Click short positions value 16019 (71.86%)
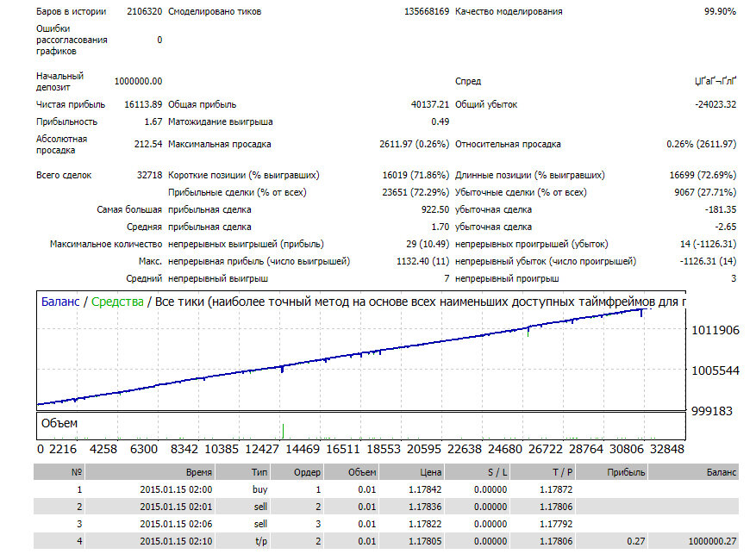Screen dimensions: 756x554 point(415,176)
